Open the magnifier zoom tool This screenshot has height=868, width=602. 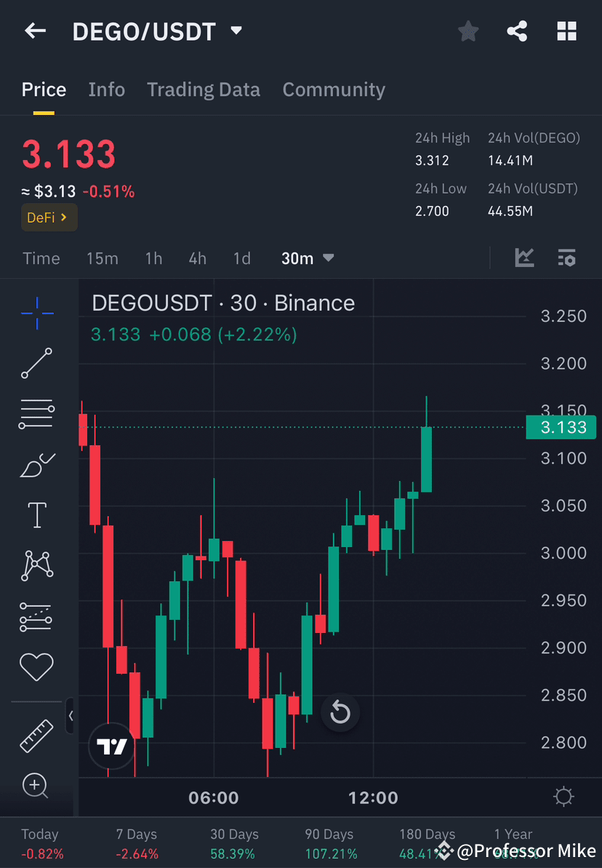(36, 786)
